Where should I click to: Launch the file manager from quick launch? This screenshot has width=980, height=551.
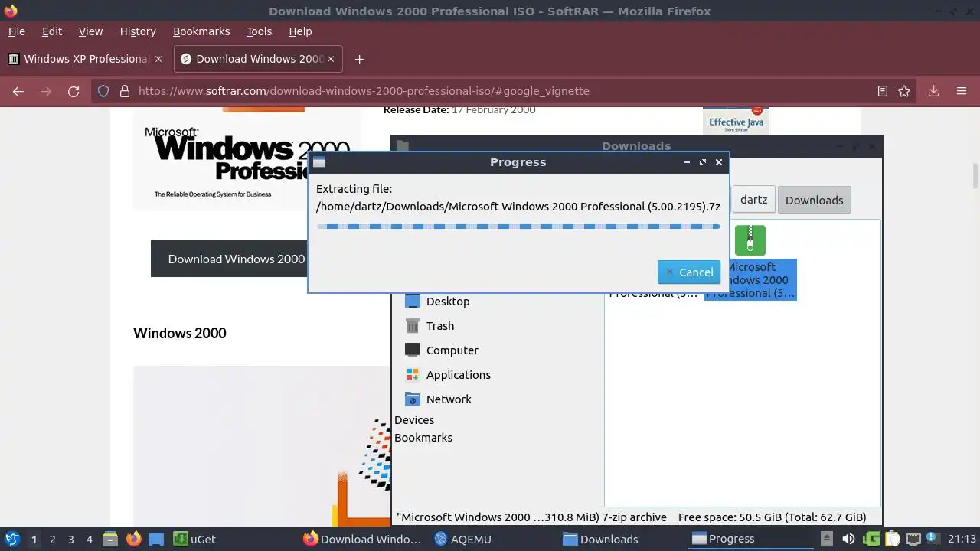tap(110, 539)
